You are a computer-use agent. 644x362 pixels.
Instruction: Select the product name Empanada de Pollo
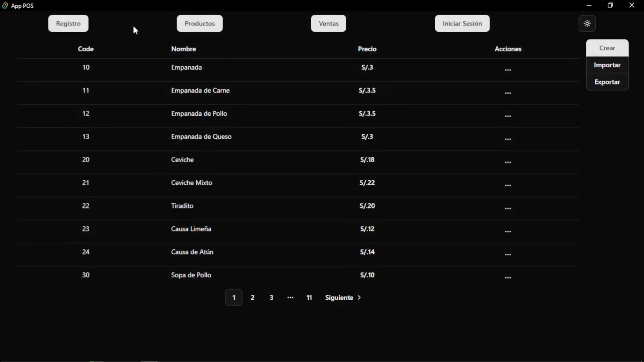pos(199,114)
